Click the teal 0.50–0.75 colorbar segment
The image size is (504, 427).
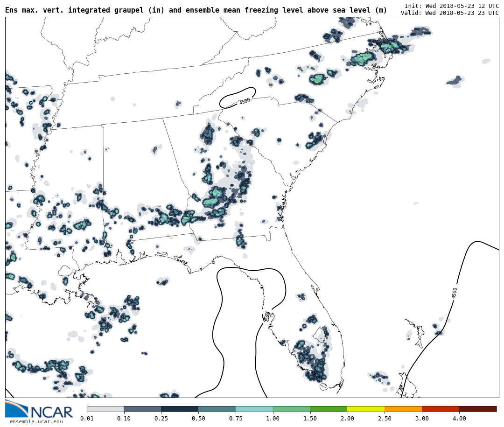[x=217, y=409]
